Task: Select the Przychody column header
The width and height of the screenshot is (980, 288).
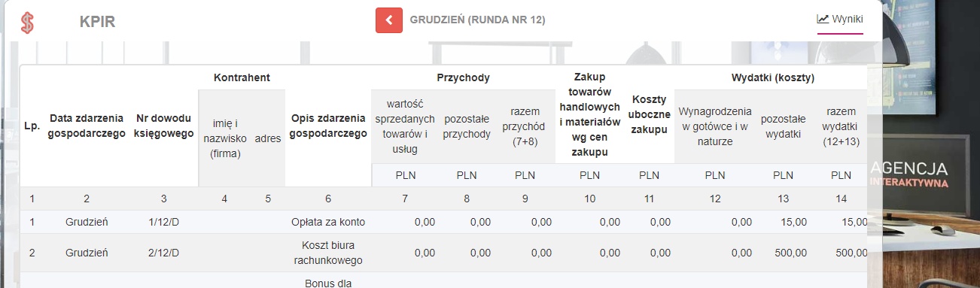Action: click(x=463, y=77)
